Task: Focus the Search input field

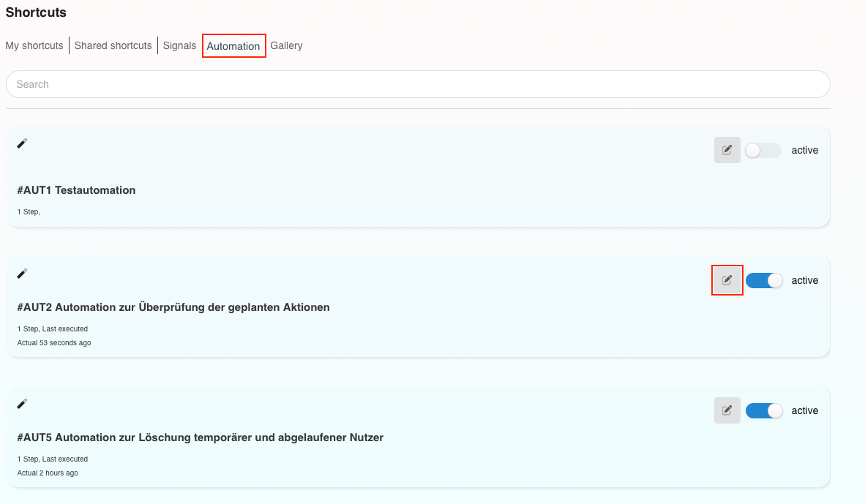Action: (418, 84)
